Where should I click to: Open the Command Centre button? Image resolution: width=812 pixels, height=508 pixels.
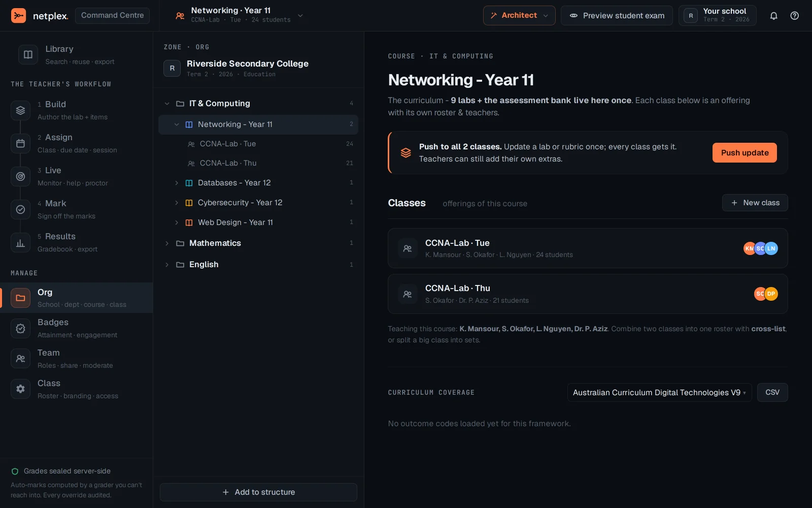tap(112, 16)
